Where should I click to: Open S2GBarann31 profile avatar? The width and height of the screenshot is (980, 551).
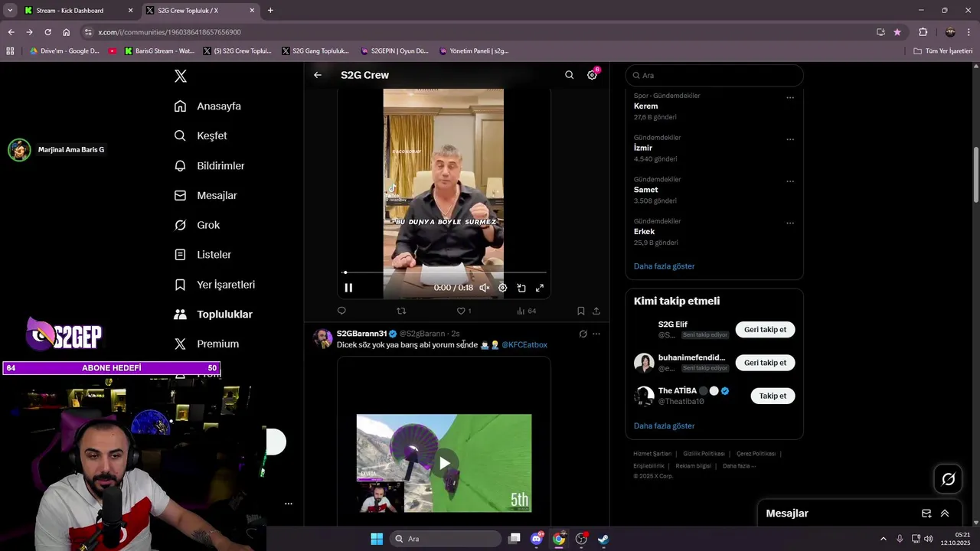tap(323, 339)
